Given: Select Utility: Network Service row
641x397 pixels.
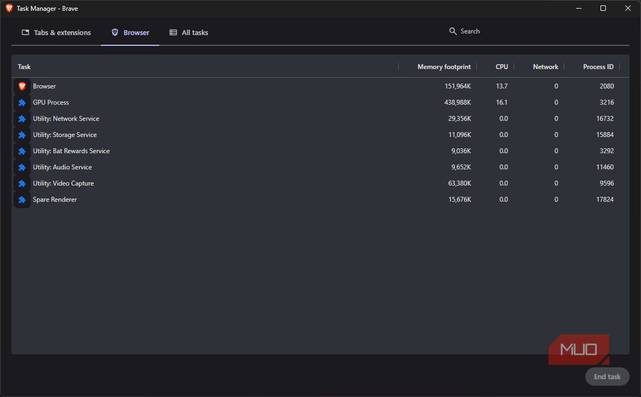Looking at the screenshot, I should pyautogui.click(x=320, y=119).
